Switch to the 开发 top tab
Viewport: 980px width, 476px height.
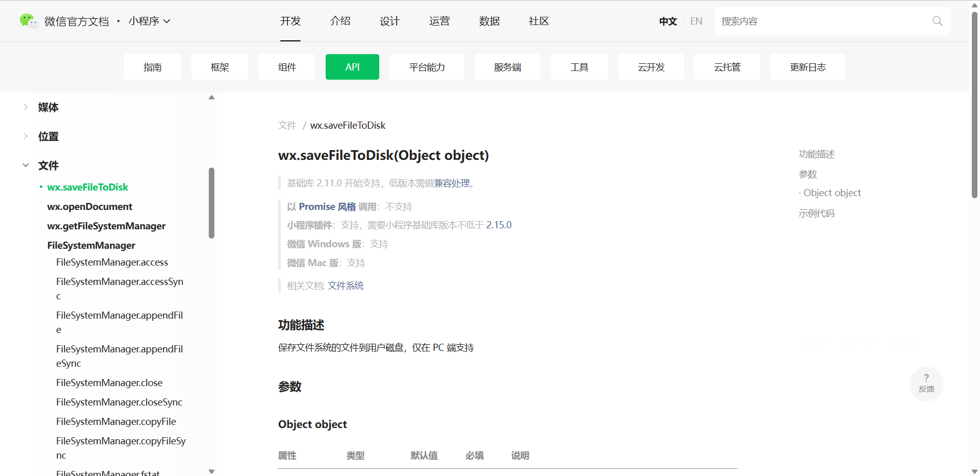coord(290,21)
